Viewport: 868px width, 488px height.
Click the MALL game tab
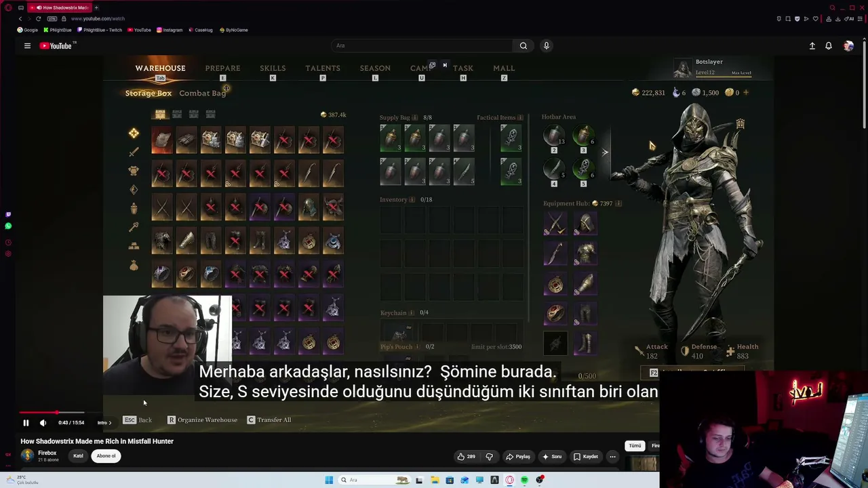coord(504,68)
